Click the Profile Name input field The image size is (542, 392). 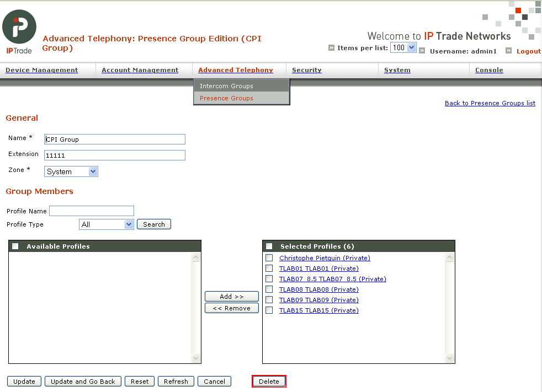(x=92, y=211)
